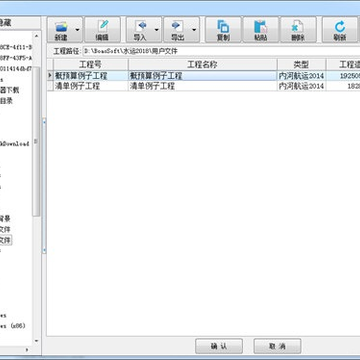Expand the dropdown arrow next to 导出
The width and height of the screenshot is (360, 360).
click(194, 30)
